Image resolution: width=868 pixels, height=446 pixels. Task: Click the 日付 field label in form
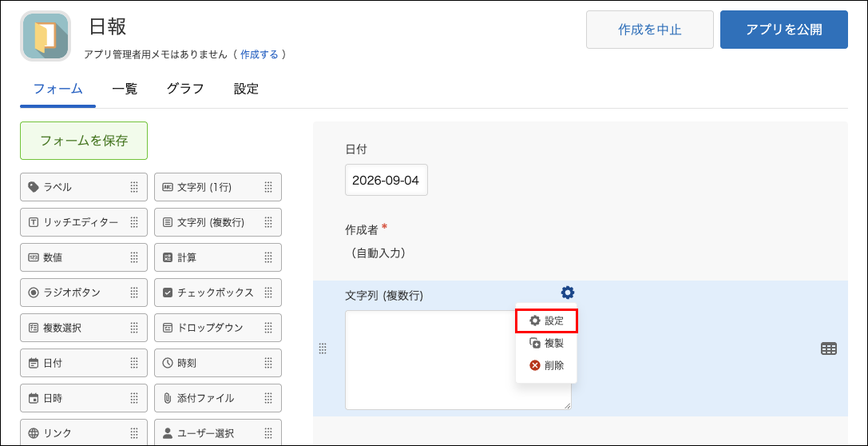click(x=356, y=149)
